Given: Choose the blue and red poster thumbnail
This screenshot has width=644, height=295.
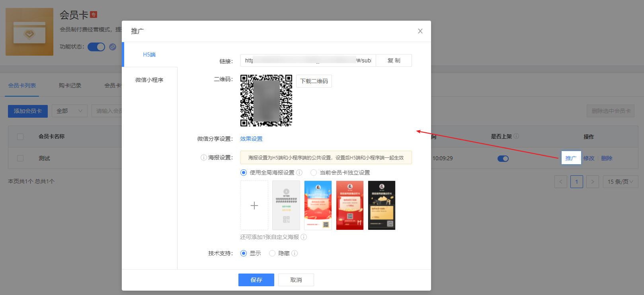Looking at the screenshot, I should point(318,206).
